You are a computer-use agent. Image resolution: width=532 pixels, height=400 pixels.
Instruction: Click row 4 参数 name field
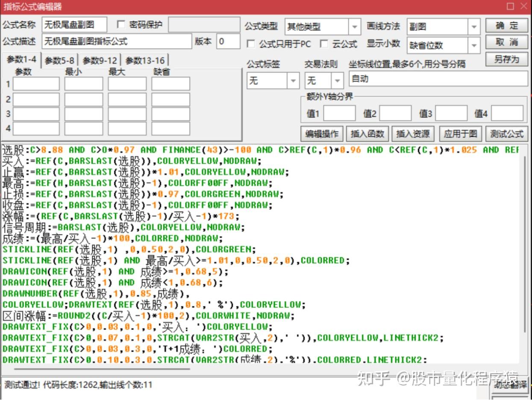click(x=36, y=129)
